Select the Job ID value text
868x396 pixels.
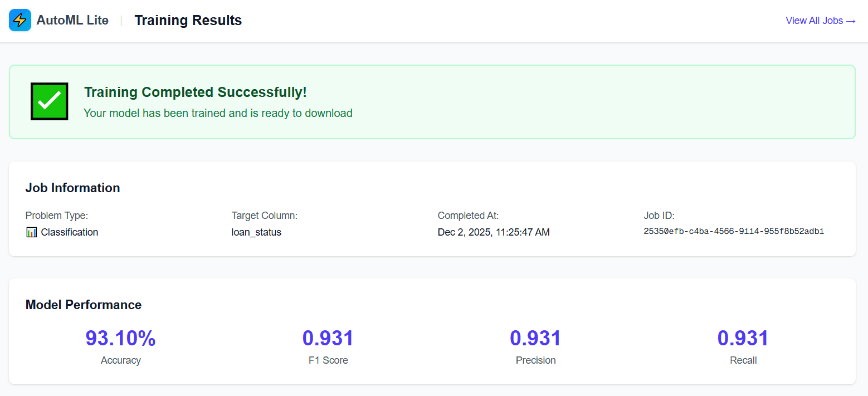[733, 231]
